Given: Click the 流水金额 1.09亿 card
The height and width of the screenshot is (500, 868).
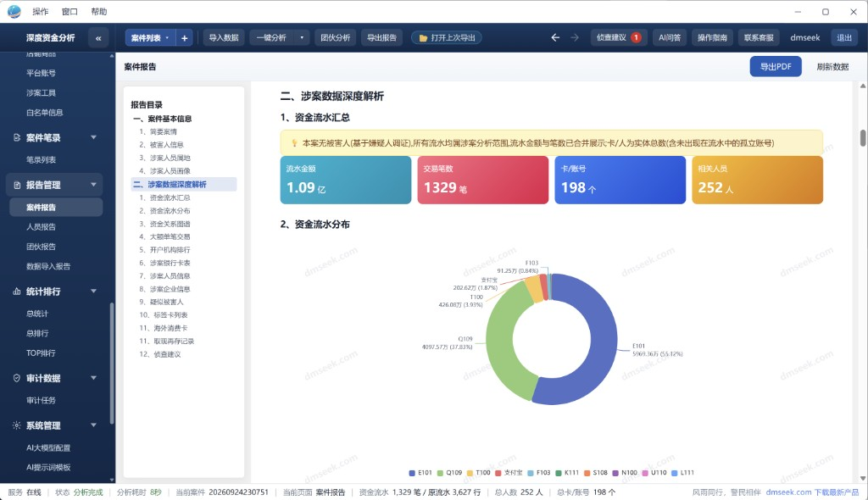Looking at the screenshot, I should (346, 180).
